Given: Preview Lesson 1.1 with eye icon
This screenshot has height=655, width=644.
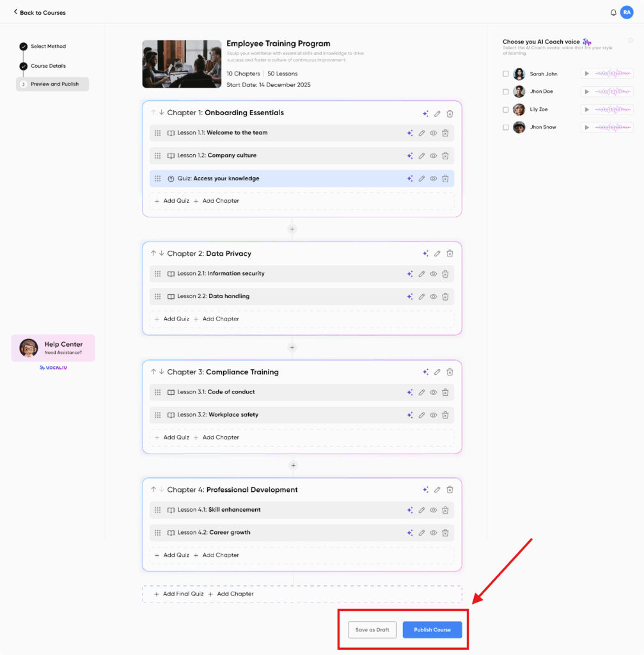Looking at the screenshot, I should pos(433,133).
